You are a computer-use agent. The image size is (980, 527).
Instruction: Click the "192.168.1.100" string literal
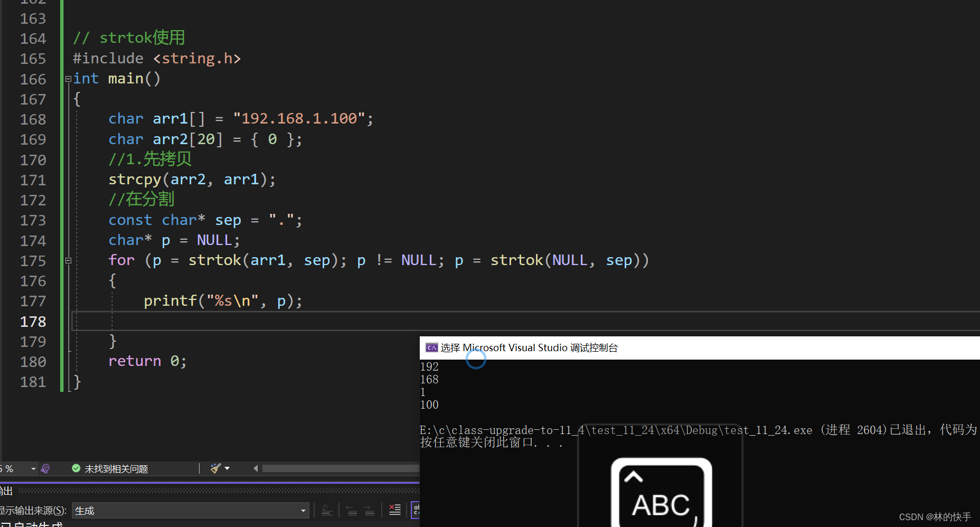(x=299, y=118)
